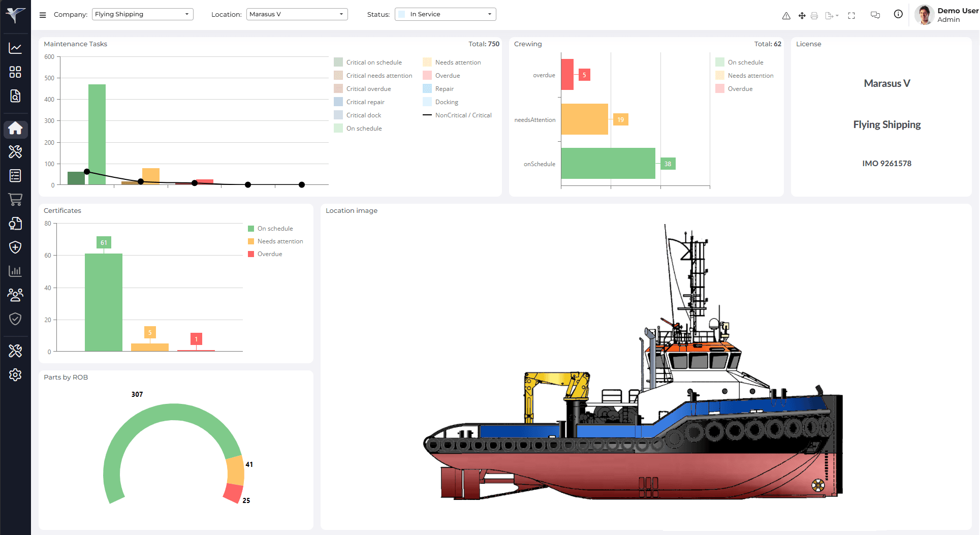This screenshot has width=980, height=535.
Task: Toggle maintenance Needs attention legend item
Action: coord(452,62)
